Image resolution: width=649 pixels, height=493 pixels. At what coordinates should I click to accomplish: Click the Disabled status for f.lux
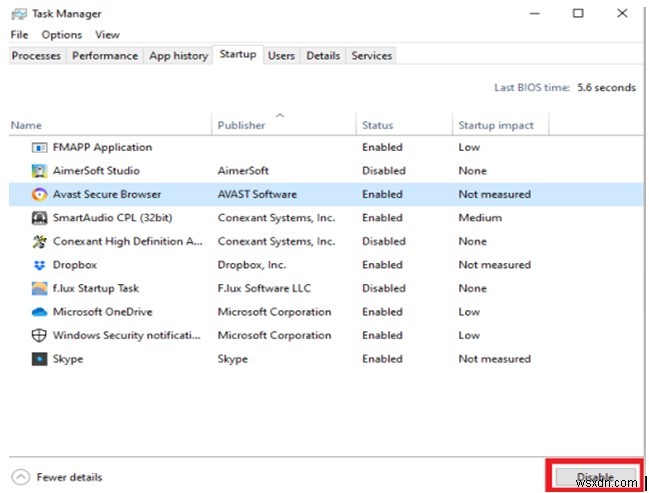point(384,289)
